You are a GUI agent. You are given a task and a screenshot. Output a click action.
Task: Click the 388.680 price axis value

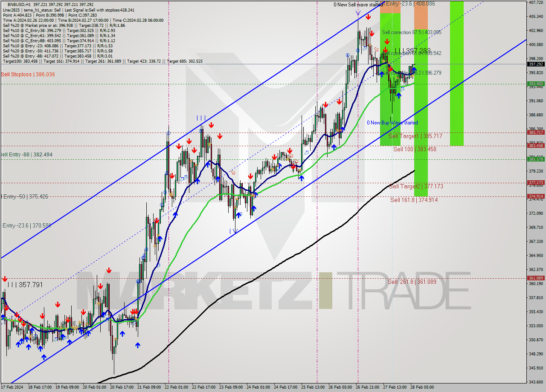pyautogui.click(x=536, y=115)
